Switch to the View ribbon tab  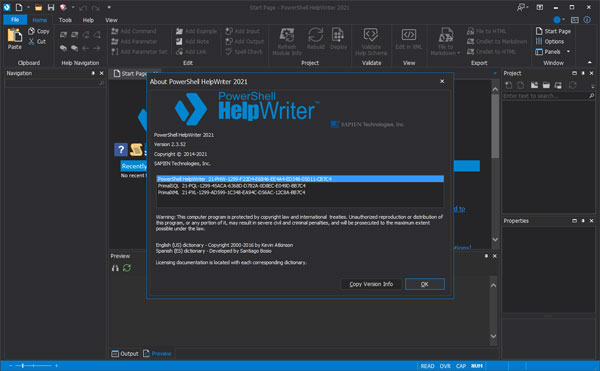(111, 20)
